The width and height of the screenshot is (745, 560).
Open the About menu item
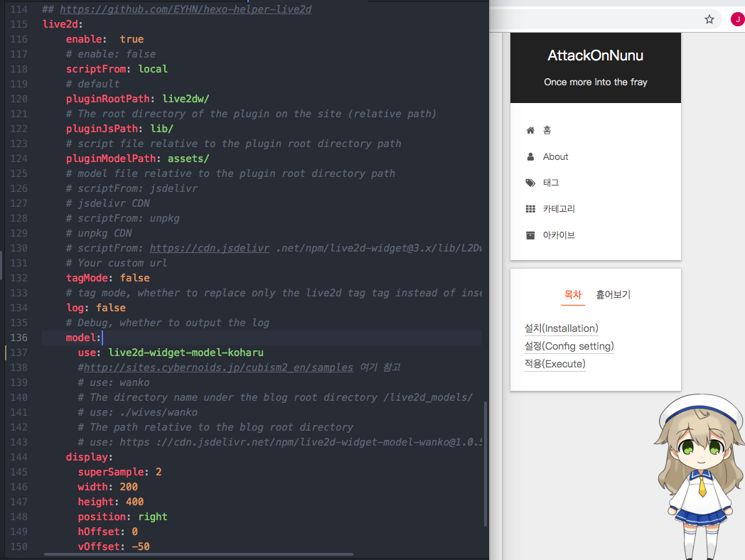(555, 156)
